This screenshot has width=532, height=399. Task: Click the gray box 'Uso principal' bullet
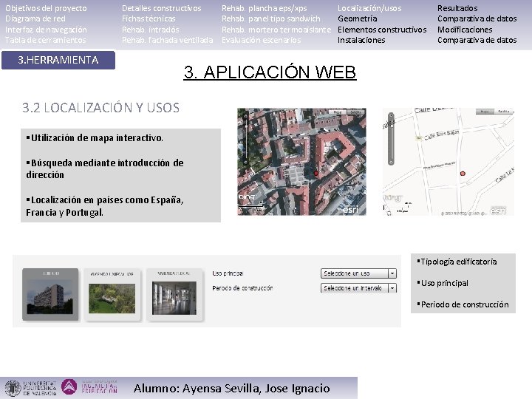click(443, 283)
